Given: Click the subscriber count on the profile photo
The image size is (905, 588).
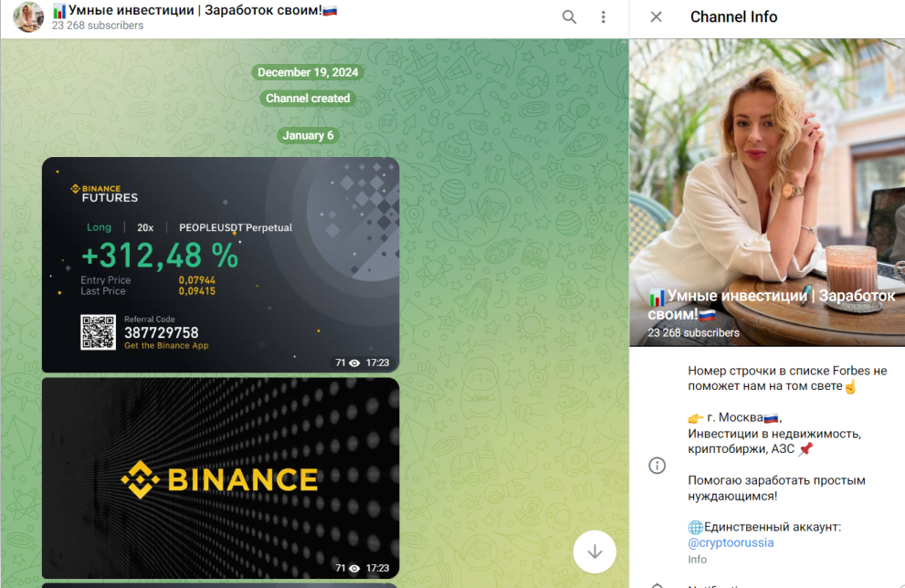Looking at the screenshot, I should point(693,333).
